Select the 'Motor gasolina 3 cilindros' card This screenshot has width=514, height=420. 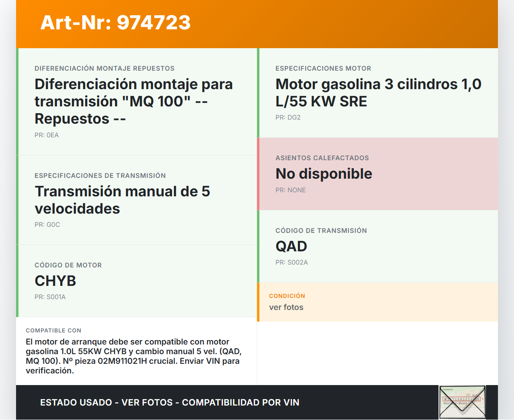tap(377, 93)
